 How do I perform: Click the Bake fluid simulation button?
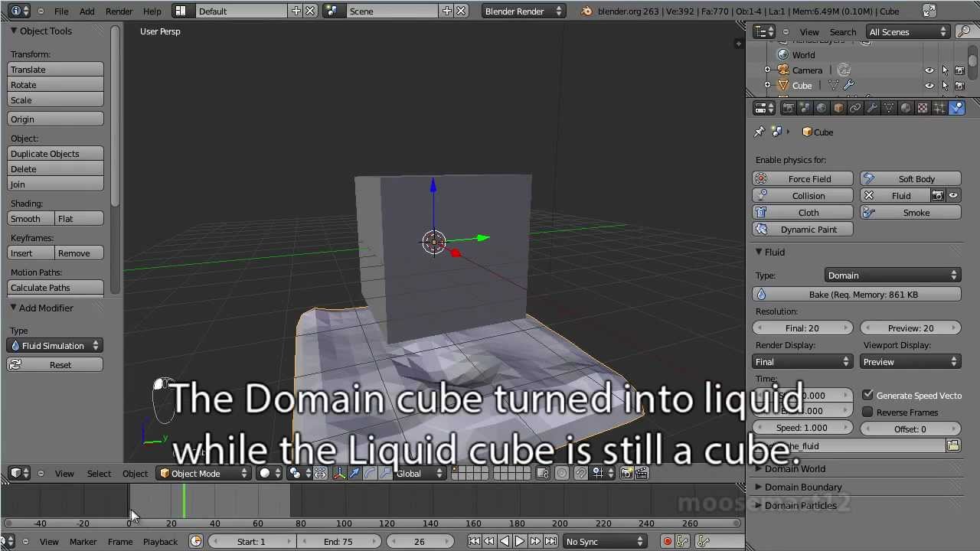coord(857,295)
